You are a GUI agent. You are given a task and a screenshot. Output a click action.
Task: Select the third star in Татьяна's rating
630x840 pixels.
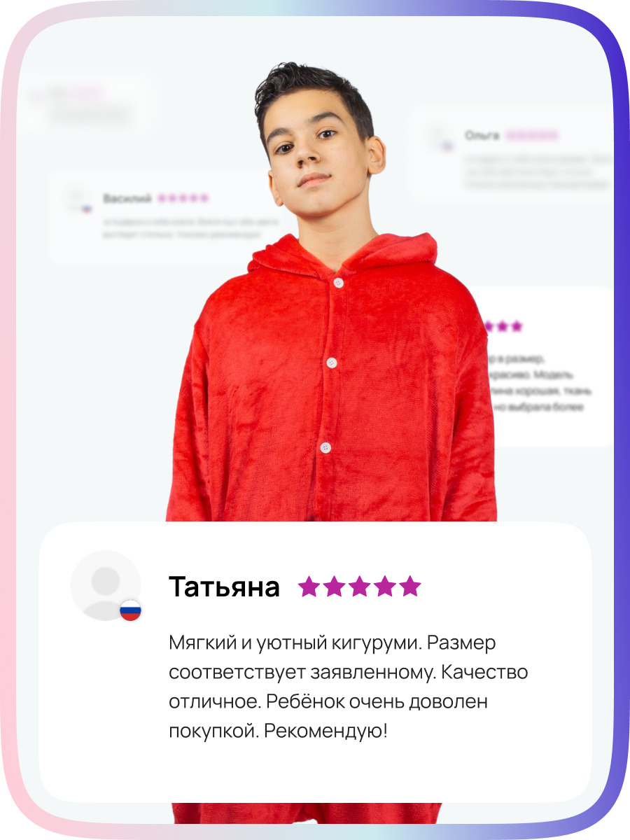359,587
